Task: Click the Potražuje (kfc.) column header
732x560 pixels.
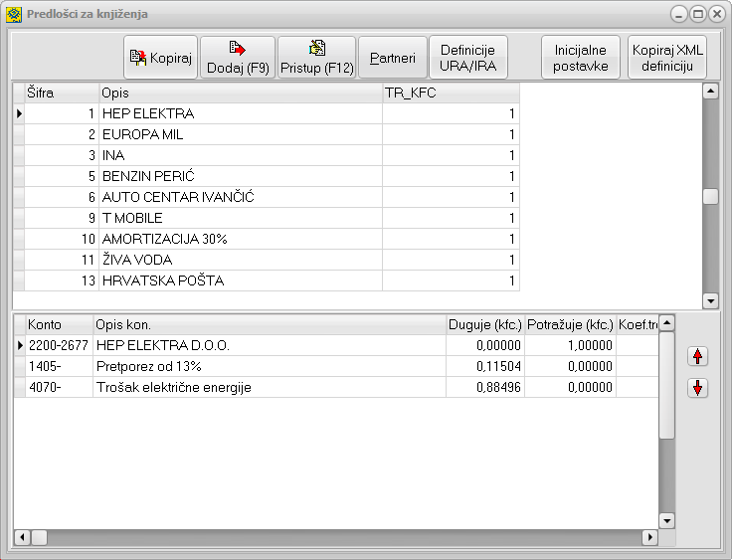Action: coord(571,324)
